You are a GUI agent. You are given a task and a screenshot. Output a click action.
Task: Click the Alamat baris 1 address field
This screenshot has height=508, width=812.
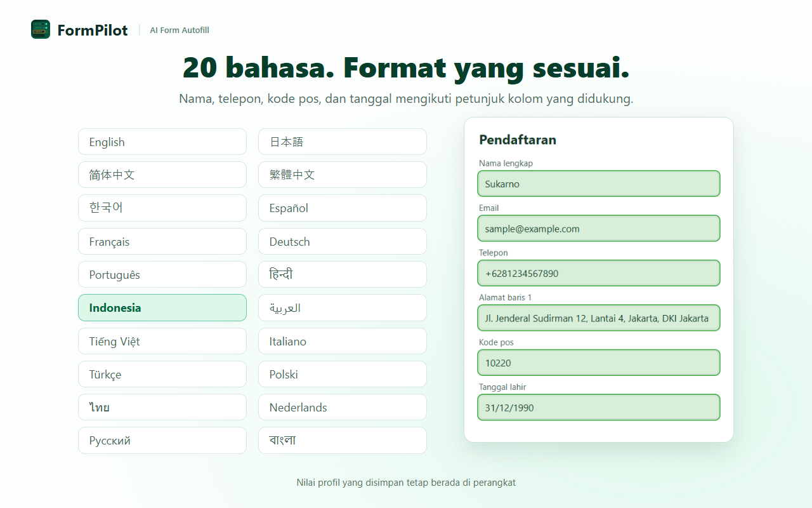tap(599, 318)
